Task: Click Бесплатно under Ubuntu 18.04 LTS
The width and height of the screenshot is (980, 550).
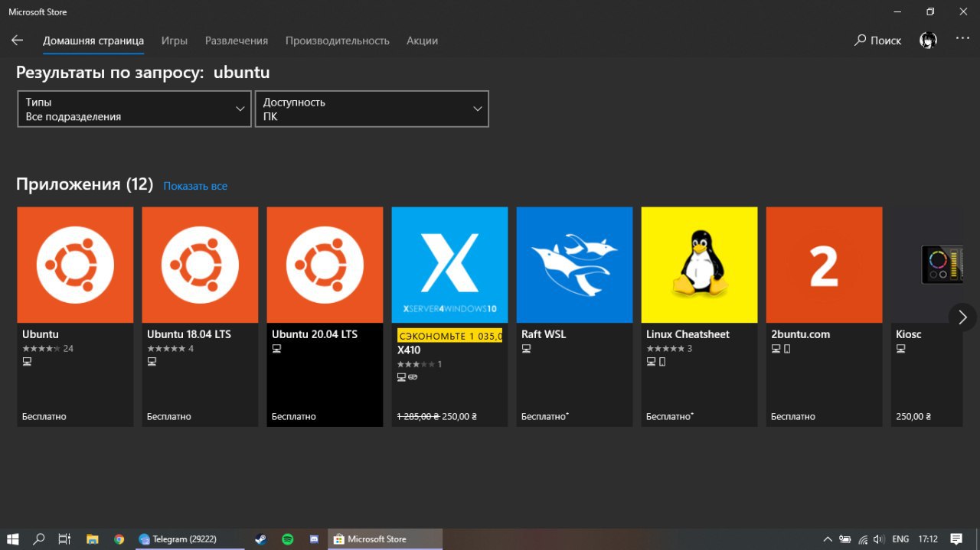Action: tap(169, 417)
